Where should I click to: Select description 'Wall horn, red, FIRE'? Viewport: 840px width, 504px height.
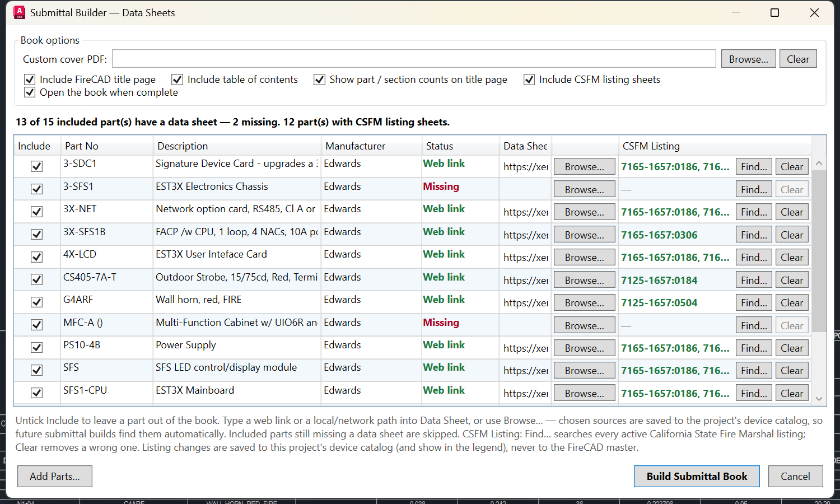coord(199,300)
